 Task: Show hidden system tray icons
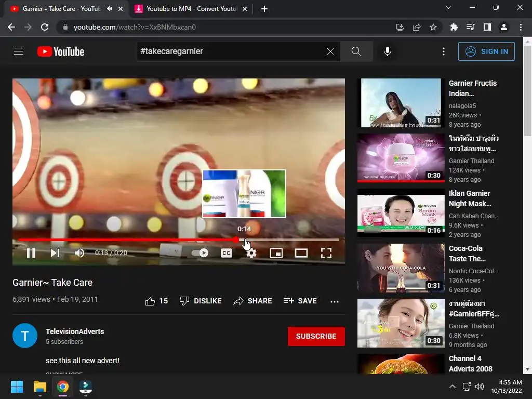click(453, 387)
